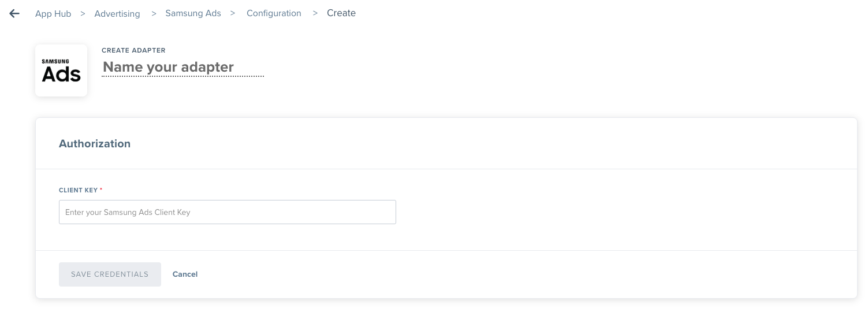This screenshot has width=868, height=312.
Task: Return to the Configuration breadcrumb page
Action: pyautogui.click(x=274, y=13)
